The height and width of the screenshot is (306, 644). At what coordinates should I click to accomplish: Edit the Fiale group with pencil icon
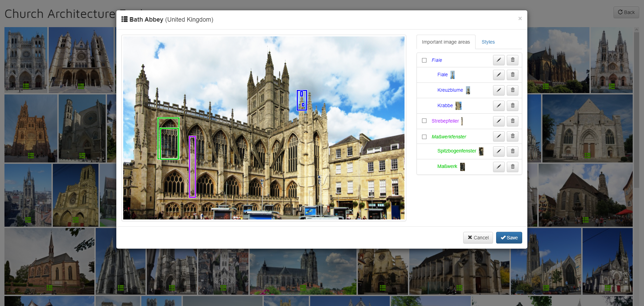499,60
